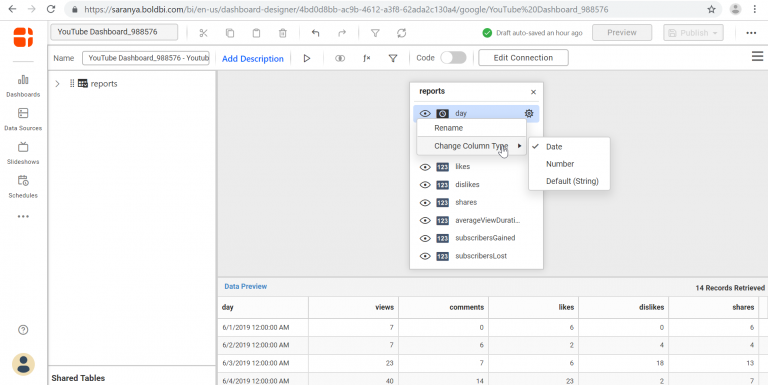Click Add Description link
768x385 pixels.
(x=253, y=59)
